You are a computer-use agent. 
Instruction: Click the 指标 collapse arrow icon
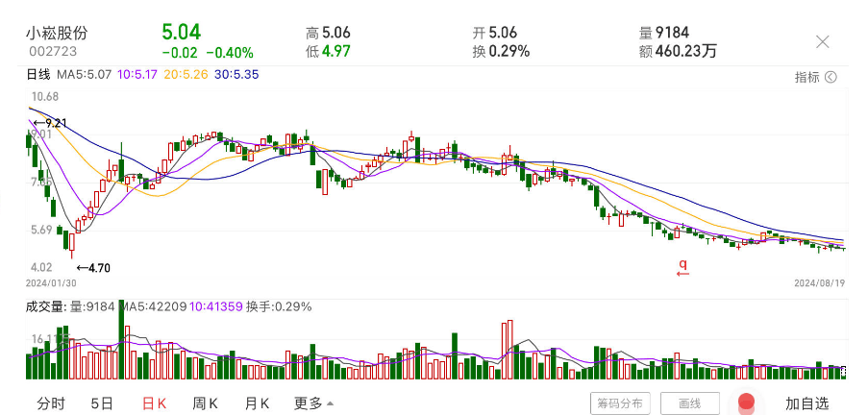pos(831,78)
